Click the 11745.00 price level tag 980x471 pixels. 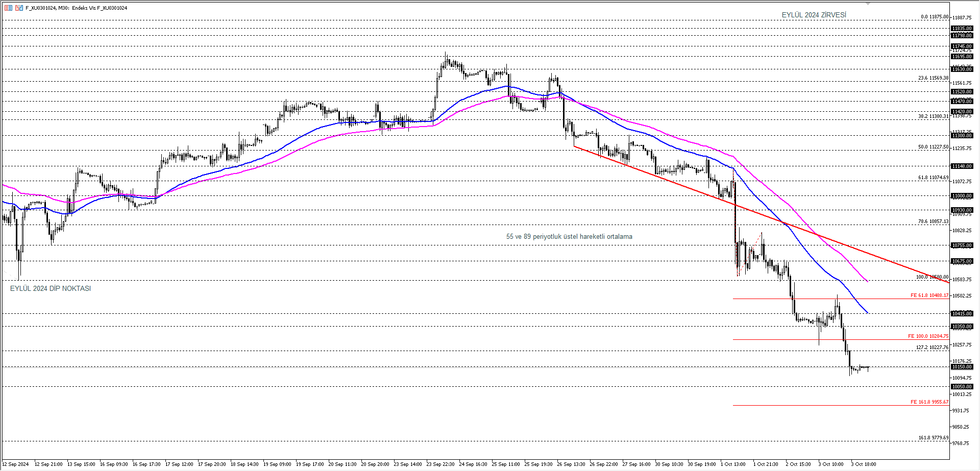[962, 46]
